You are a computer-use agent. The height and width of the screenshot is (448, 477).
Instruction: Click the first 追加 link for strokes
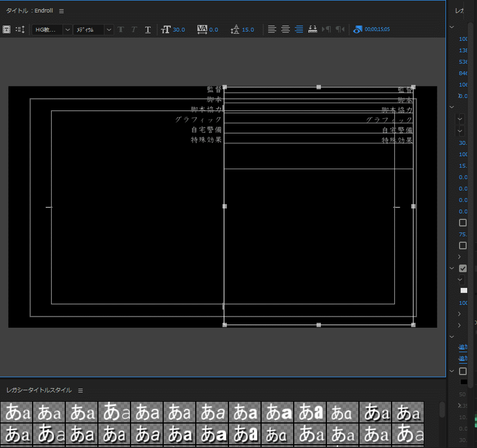pyautogui.click(x=463, y=347)
